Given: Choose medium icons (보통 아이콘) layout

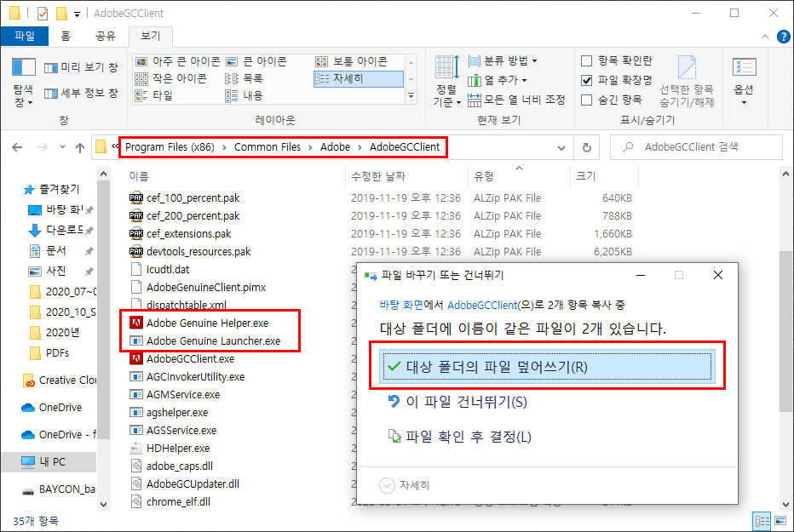Looking at the screenshot, I should click(x=352, y=61).
